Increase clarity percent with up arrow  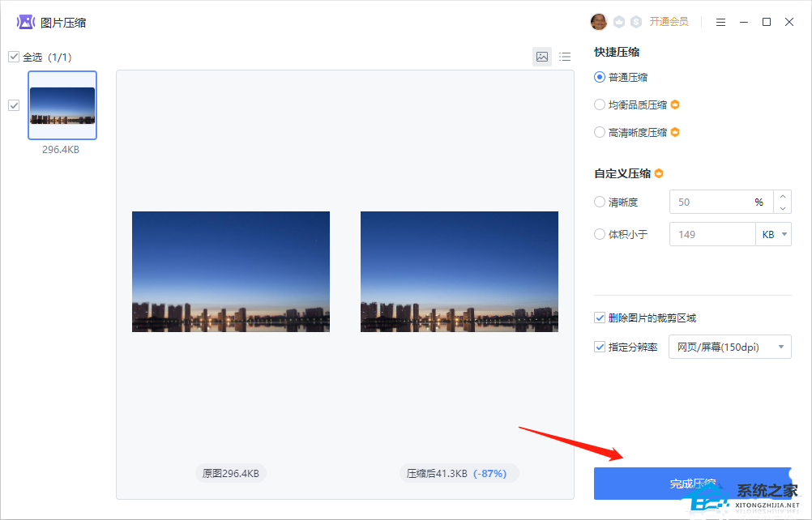tap(782, 196)
